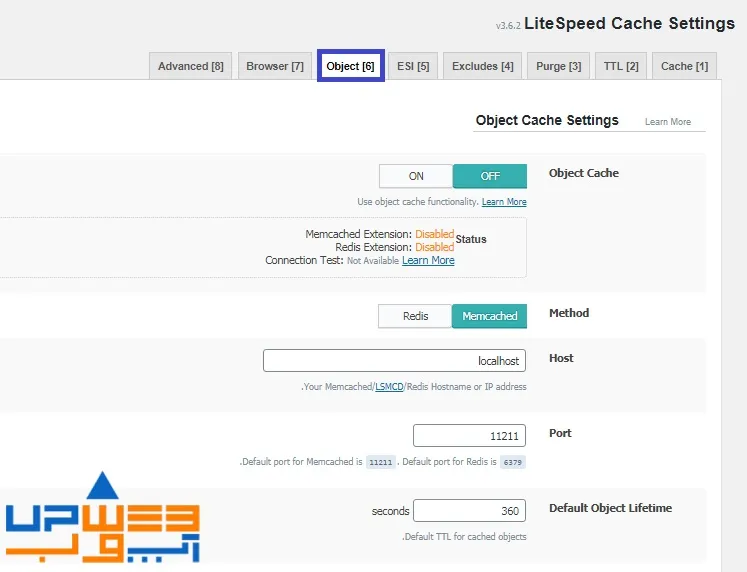The height and width of the screenshot is (572, 747).
Task: Click the Default Object Lifetime field
Action: (469, 511)
